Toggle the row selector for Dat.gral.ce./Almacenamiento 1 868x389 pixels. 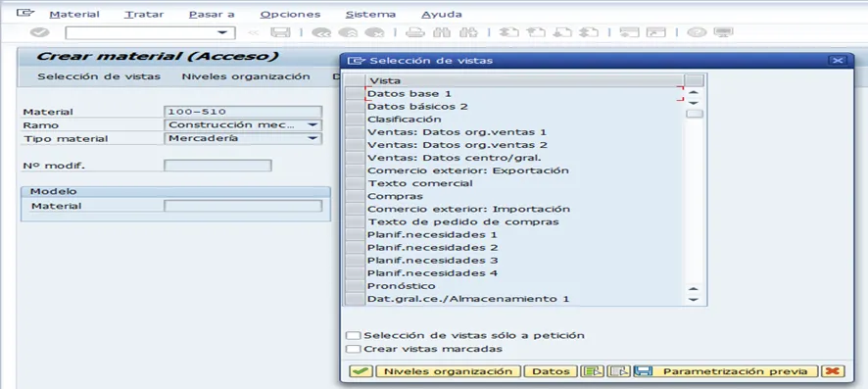[355, 299]
